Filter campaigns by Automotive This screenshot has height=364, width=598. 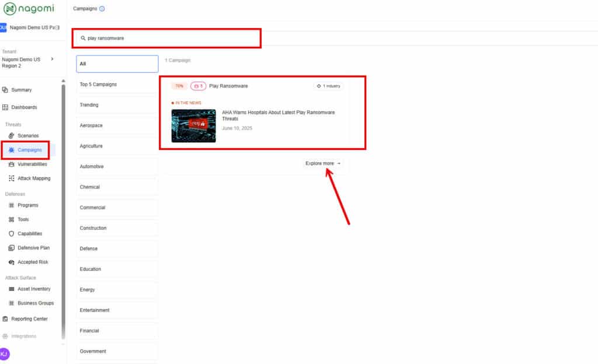click(x=117, y=167)
